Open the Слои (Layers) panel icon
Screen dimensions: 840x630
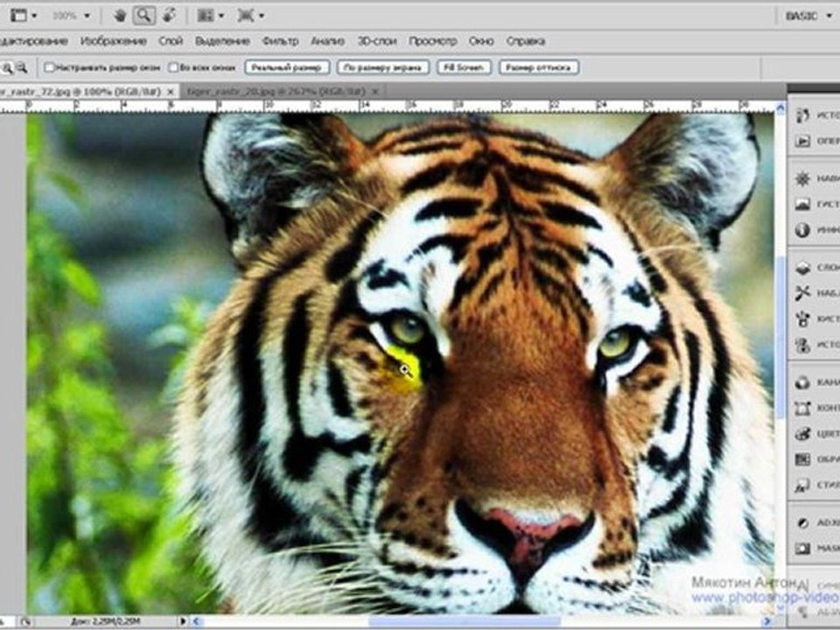(802, 268)
